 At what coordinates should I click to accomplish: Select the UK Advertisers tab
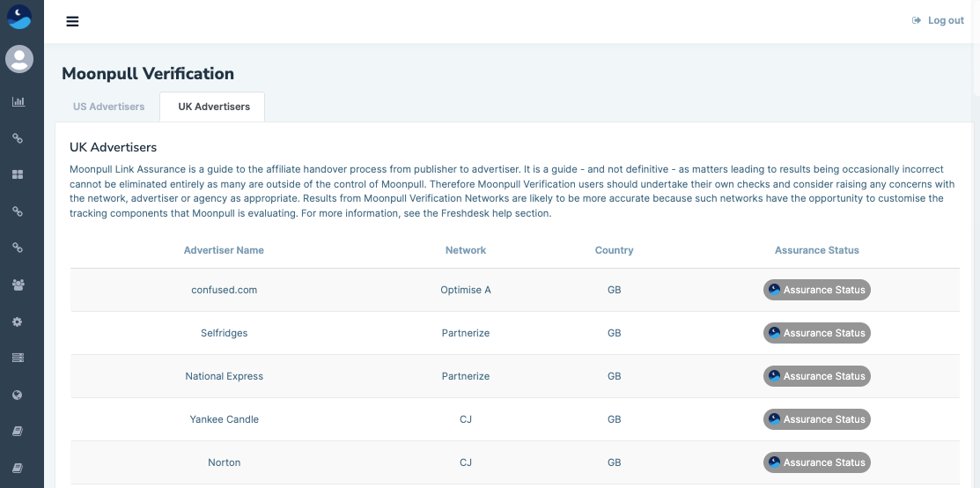[214, 107]
